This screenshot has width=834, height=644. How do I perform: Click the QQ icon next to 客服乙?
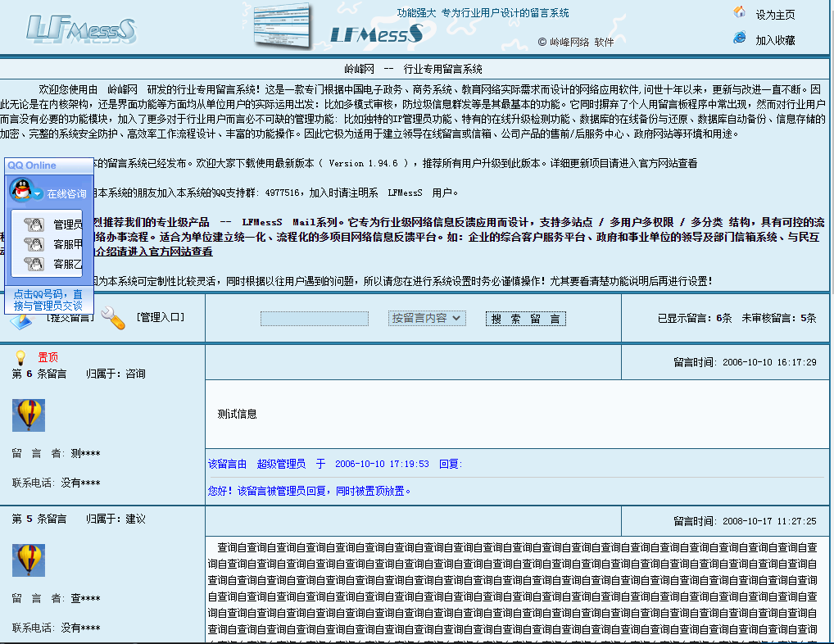tap(34, 264)
